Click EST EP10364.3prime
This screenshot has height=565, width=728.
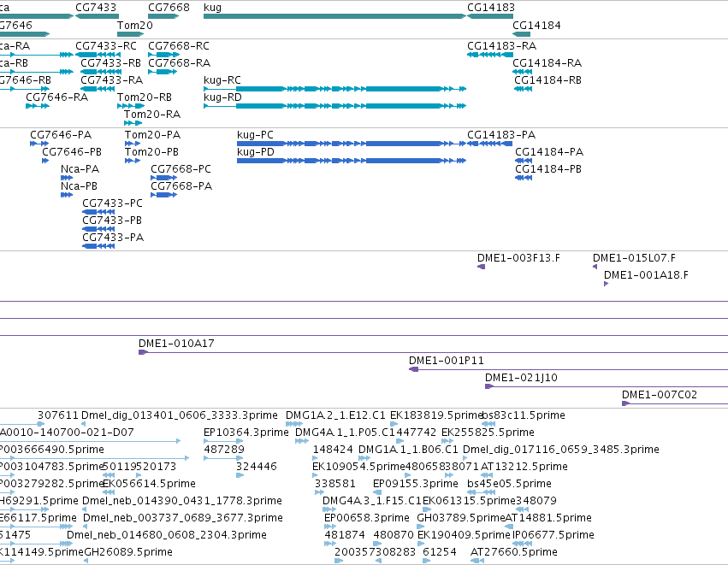(x=223, y=441)
